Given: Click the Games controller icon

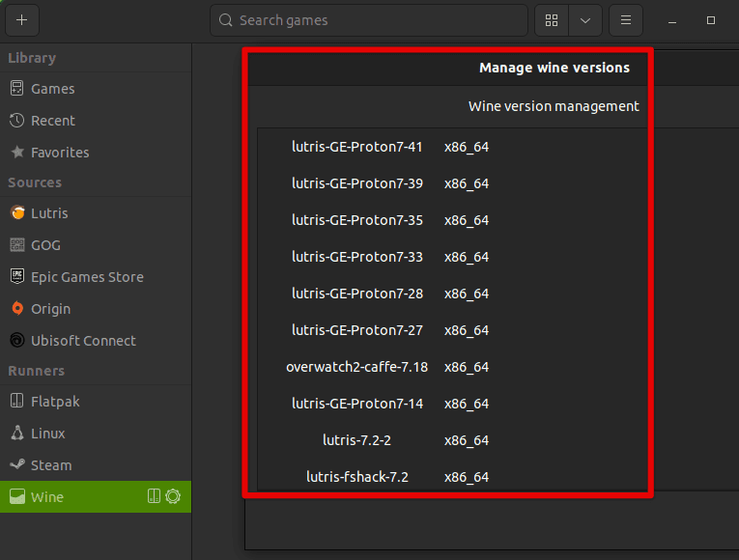Looking at the screenshot, I should point(17,88).
